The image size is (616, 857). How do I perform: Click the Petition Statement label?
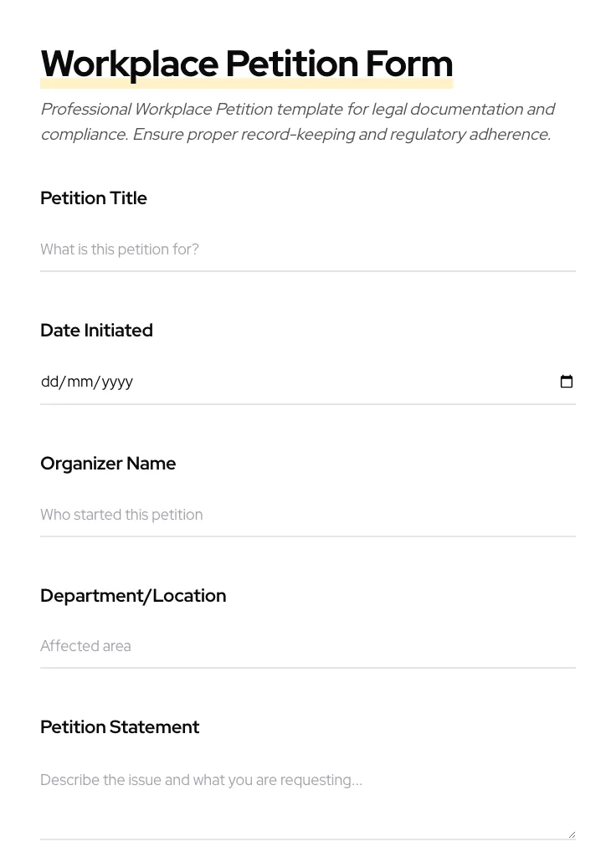point(120,726)
